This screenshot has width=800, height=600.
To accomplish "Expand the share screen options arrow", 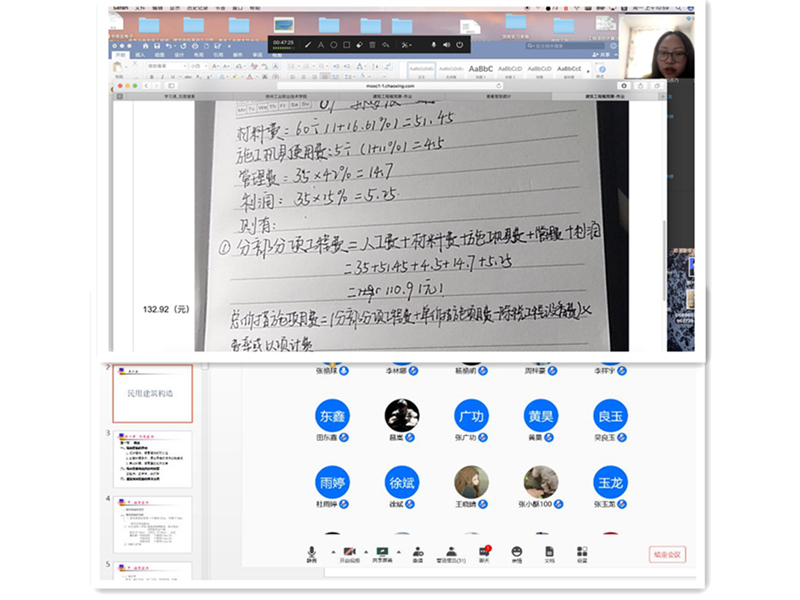I will pos(398,551).
